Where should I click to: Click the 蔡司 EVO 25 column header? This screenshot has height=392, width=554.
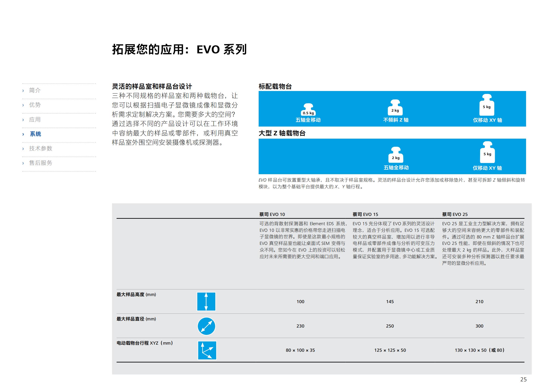pos(455,214)
